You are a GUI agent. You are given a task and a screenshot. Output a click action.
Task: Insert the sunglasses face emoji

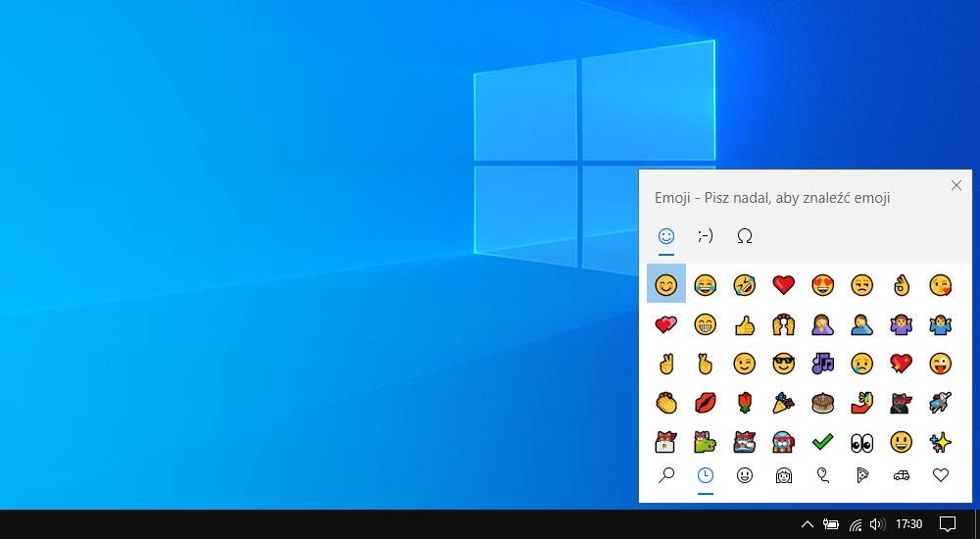pos(784,364)
